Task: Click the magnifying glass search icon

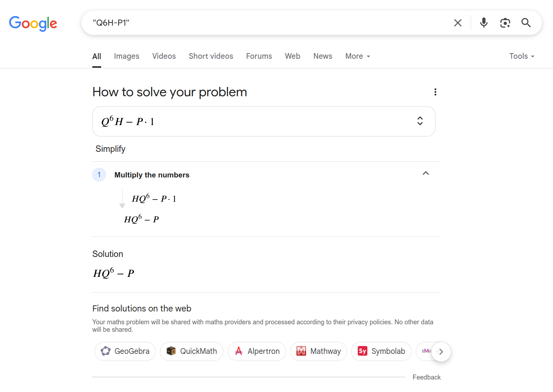Action: click(x=526, y=23)
